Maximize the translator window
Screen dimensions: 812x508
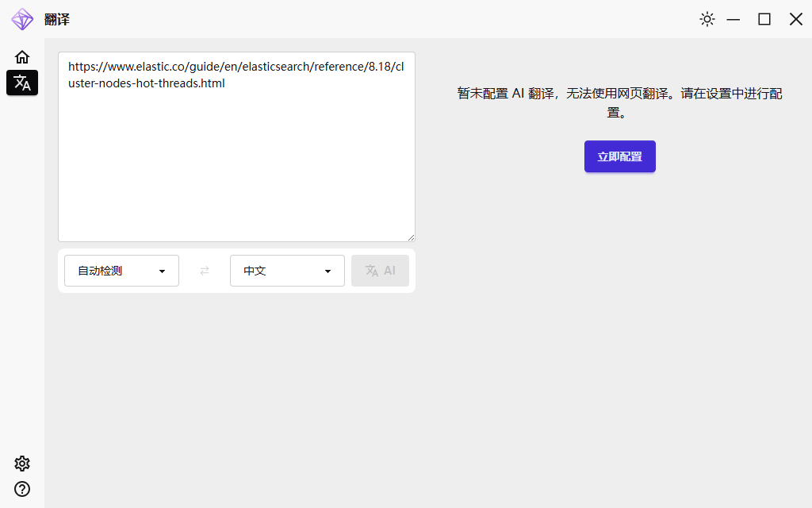[x=764, y=19]
